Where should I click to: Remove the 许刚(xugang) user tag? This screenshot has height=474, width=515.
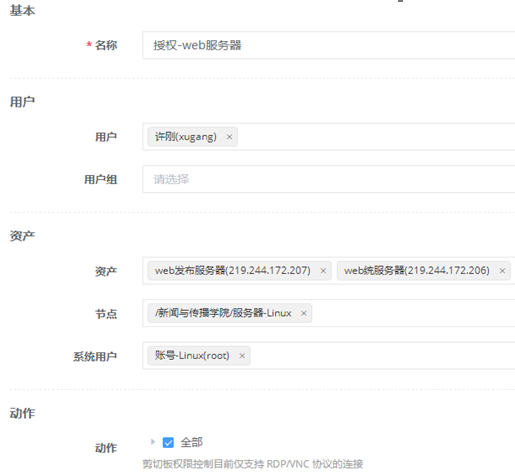point(229,137)
